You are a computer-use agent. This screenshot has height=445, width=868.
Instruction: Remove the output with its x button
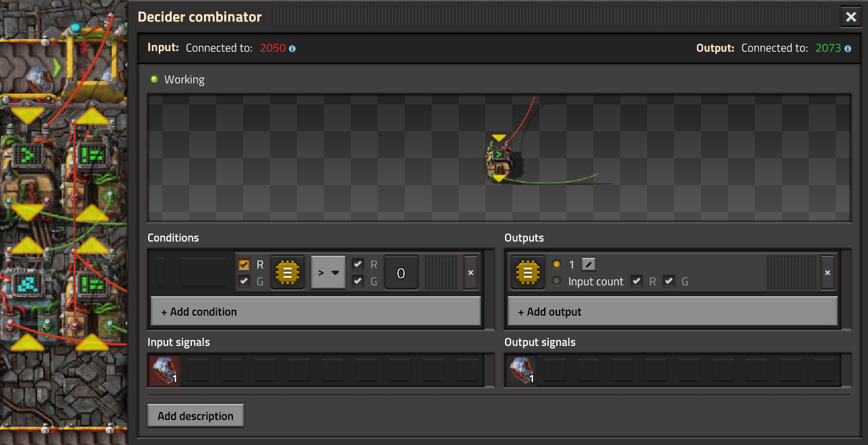click(828, 273)
